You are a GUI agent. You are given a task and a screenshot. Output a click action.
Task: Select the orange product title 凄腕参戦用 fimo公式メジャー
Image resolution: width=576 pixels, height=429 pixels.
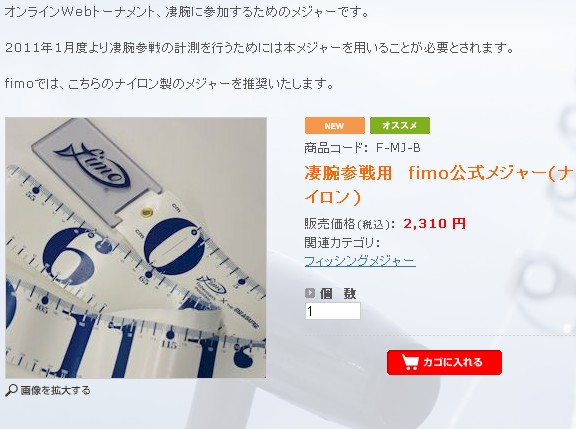click(x=438, y=185)
